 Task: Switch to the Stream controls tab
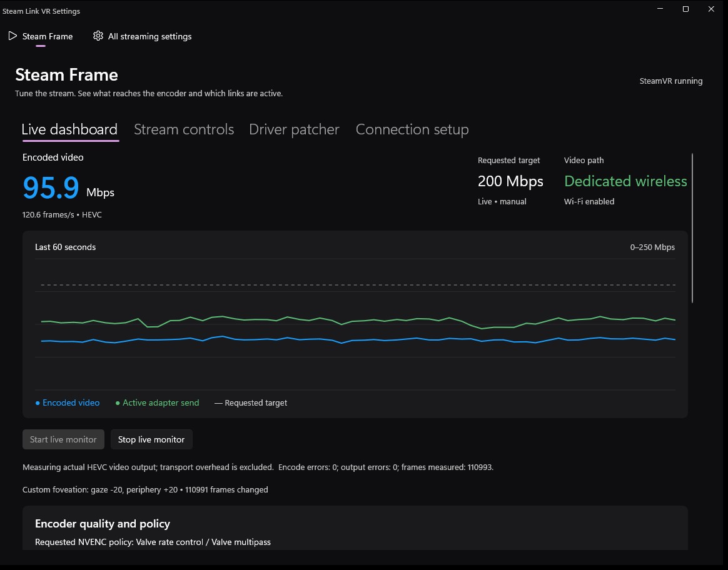tap(184, 129)
